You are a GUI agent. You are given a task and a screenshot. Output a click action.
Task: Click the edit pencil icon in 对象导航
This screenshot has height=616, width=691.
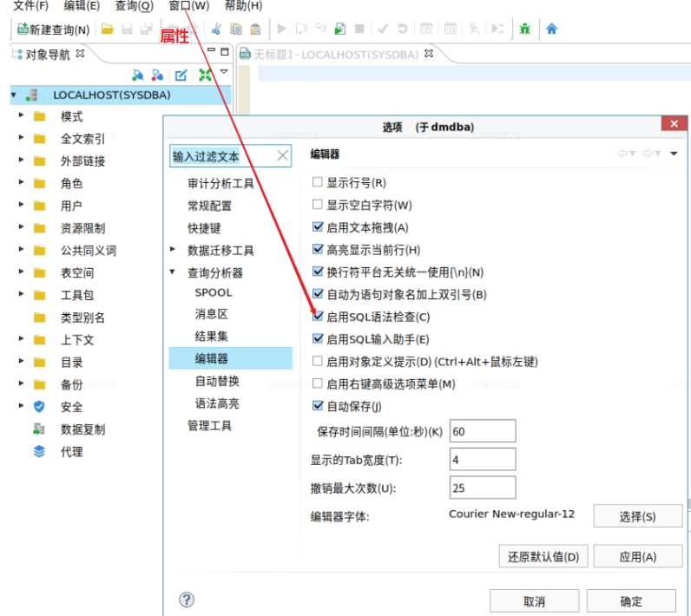(181, 75)
